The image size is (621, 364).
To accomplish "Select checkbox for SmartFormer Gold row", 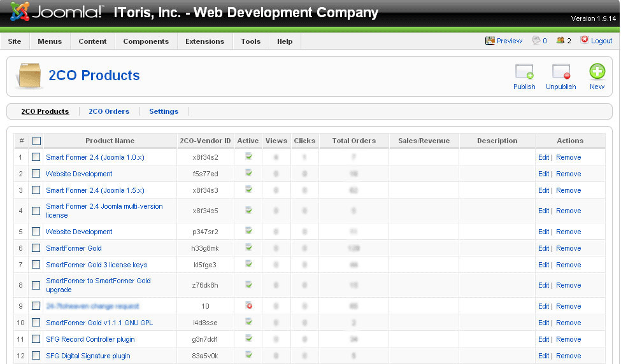I will [36, 248].
